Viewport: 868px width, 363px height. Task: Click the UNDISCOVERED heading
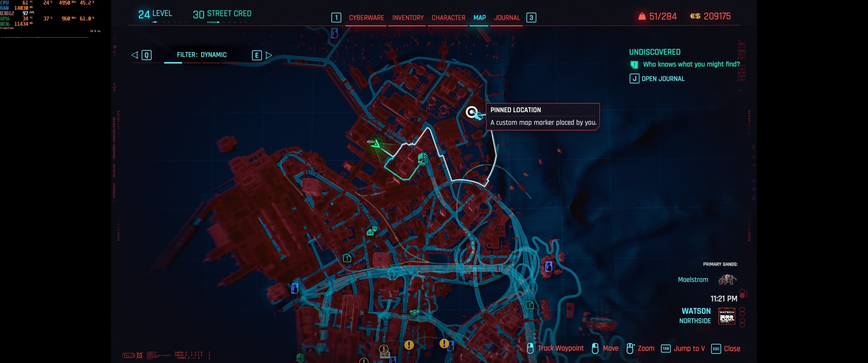(x=654, y=52)
